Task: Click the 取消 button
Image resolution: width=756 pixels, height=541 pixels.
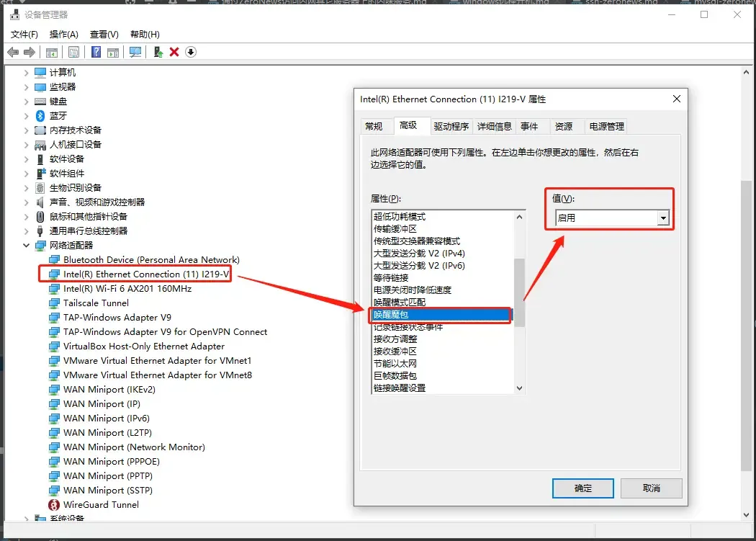Action: (x=652, y=488)
